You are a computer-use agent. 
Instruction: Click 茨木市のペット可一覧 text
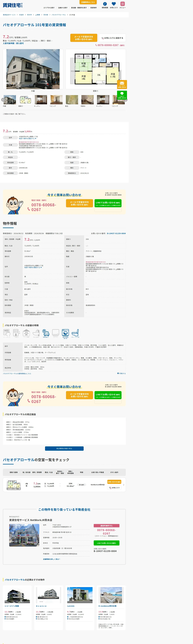click(22, 440)
